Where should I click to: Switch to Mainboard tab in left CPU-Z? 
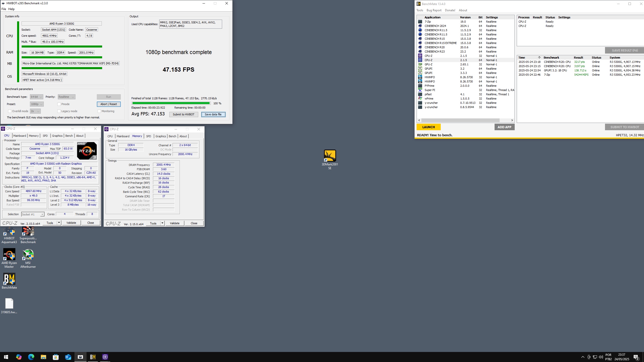coord(20,136)
